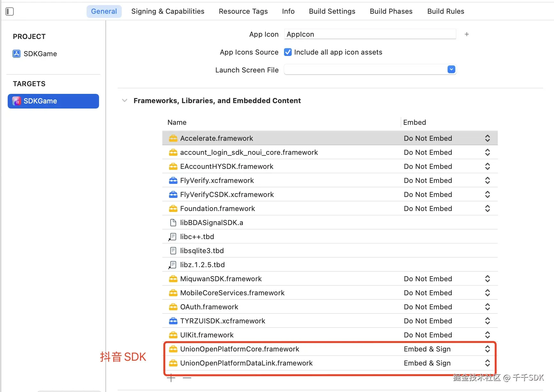Open embed options for TYRZUISDK.xcframework
The image size is (554, 392).
(x=488, y=321)
